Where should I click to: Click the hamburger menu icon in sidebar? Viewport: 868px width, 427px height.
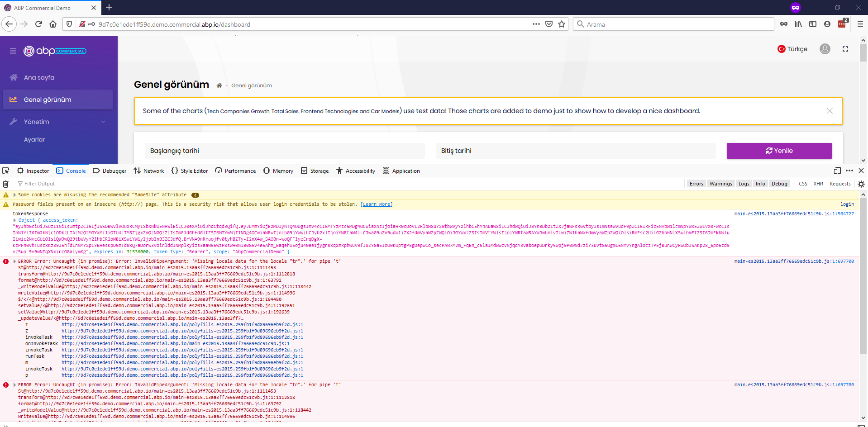coord(13,51)
